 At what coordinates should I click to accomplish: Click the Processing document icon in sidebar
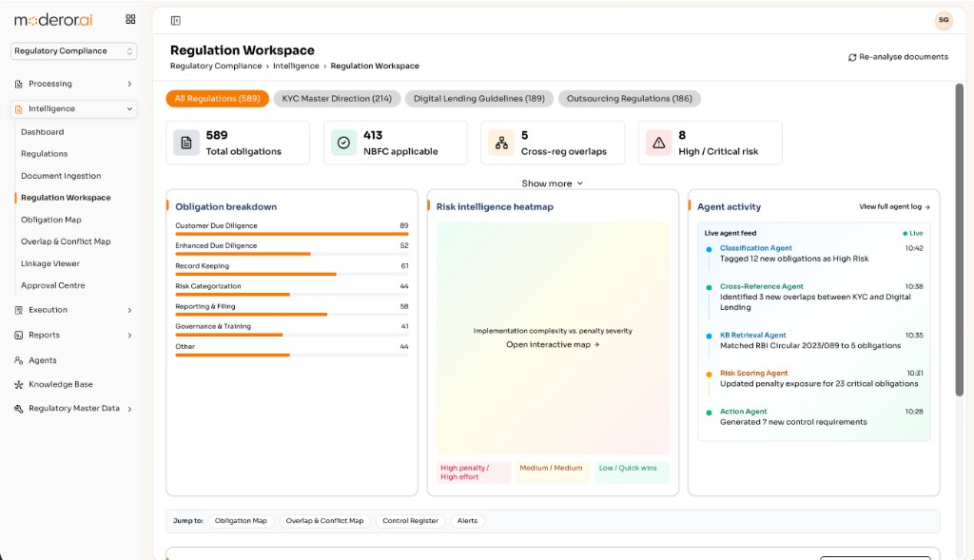coord(19,84)
